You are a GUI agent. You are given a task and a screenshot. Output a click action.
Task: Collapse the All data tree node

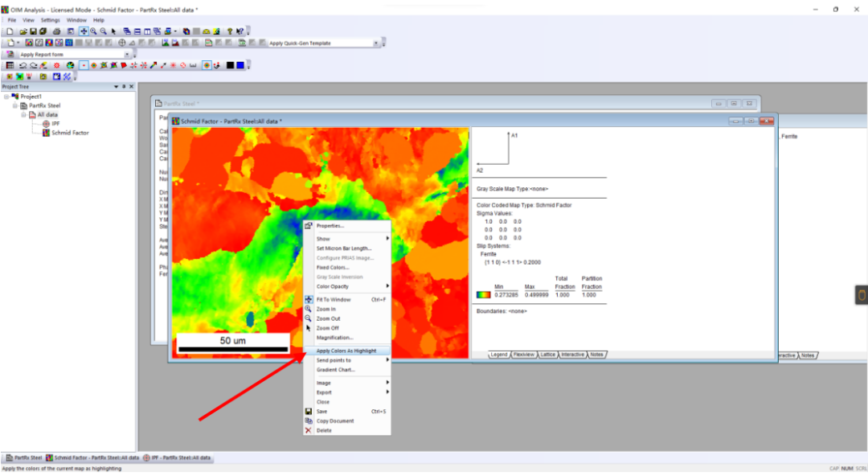[x=24, y=115]
